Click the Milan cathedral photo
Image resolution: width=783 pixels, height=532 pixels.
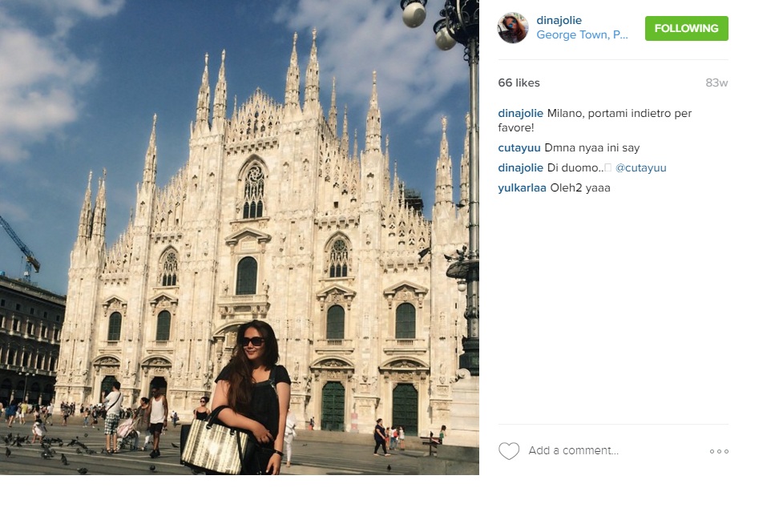tap(239, 237)
